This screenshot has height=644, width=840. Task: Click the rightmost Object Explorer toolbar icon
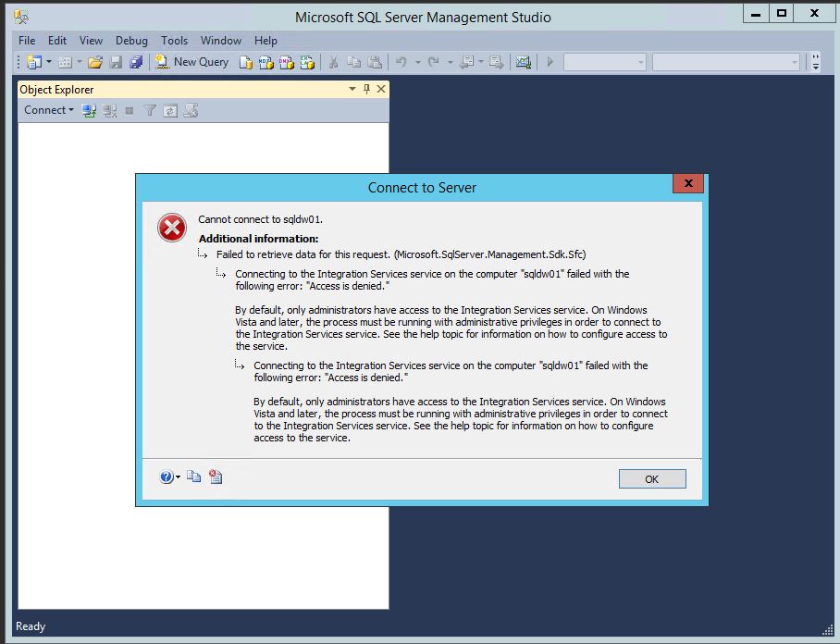point(191,111)
